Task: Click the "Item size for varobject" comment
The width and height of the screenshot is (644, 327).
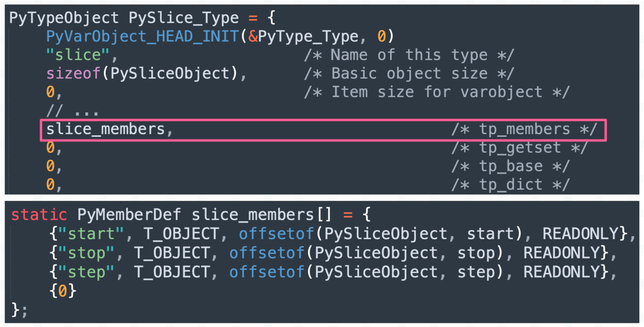Action: pos(437,92)
